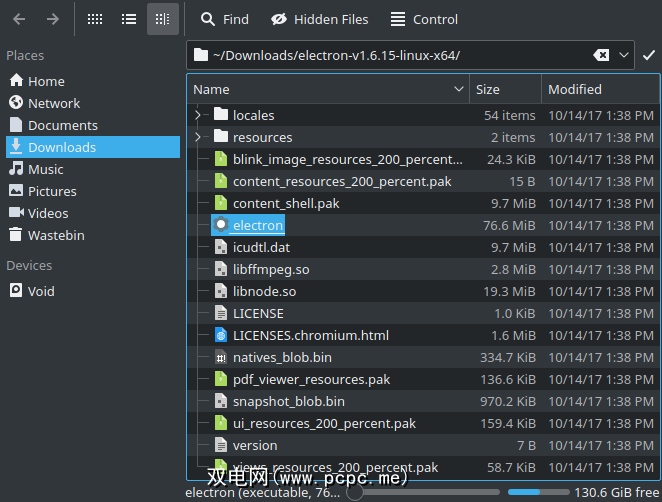Select icudtl.dat file
Viewport: 662px width, 502px height.
(261, 247)
